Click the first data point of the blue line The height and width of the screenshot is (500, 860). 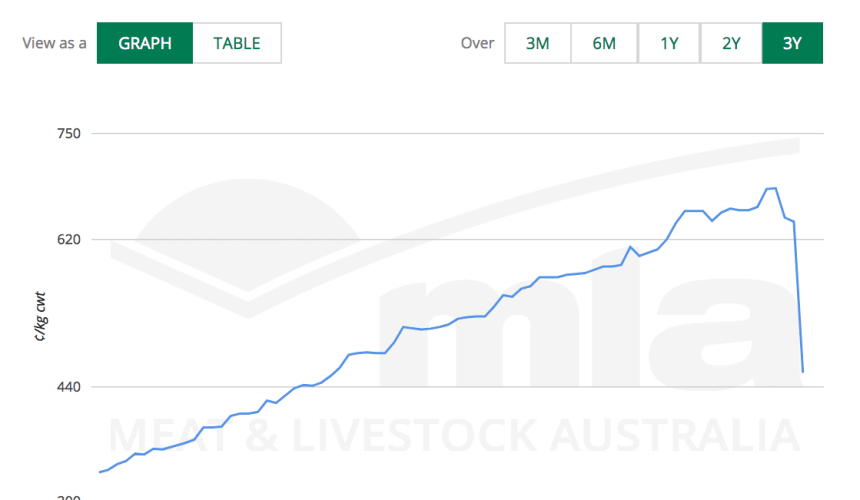tap(99, 472)
